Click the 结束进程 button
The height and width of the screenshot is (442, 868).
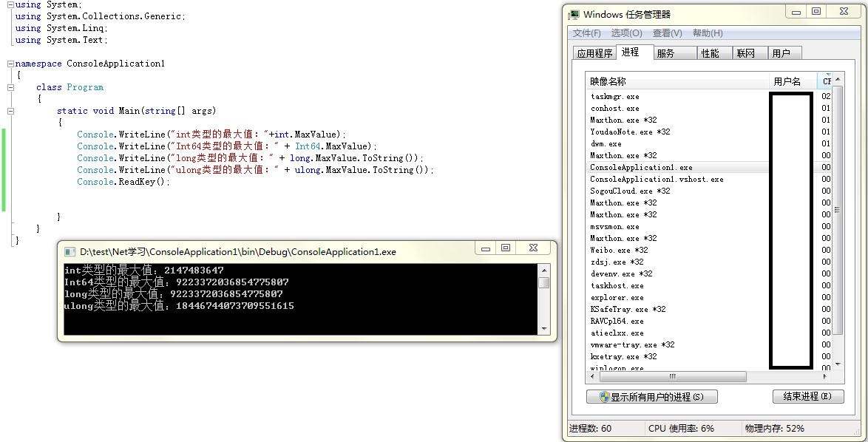[x=808, y=396]
